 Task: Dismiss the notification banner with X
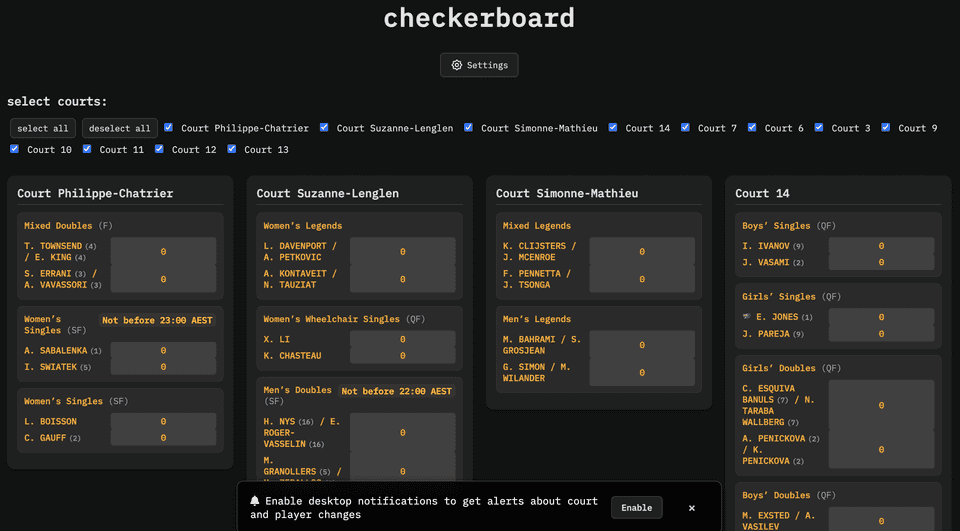tap(691, 508)
